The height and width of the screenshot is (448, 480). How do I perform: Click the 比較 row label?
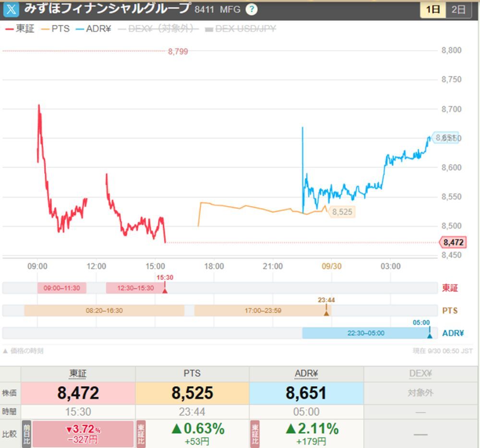[10, 434]
